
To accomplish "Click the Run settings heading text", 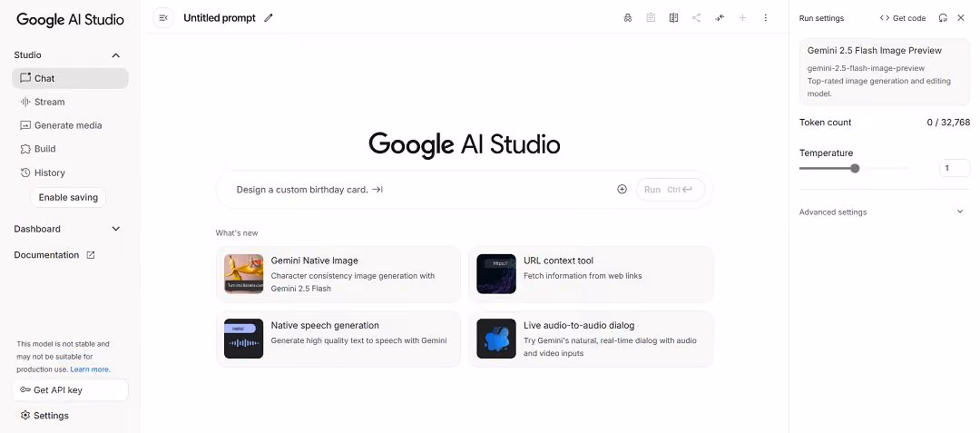I will pyautogui.click(x=821, y=18).
